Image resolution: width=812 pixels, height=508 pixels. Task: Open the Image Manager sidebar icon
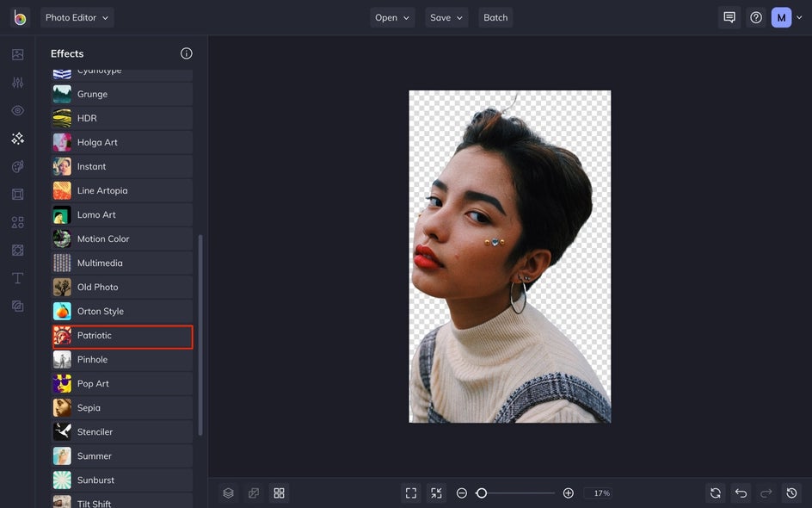pos(17,54)
